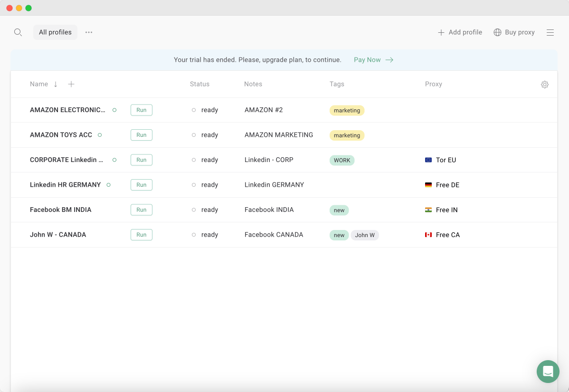The height and width of the screenshot is (392, 569).
Task: Select the WORK tag
Action: click(342, 161)
